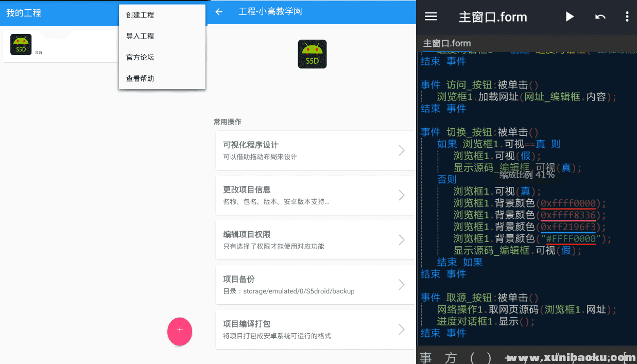Expand 编辑项目权限 chevron arrow

[x=402, y=240]
